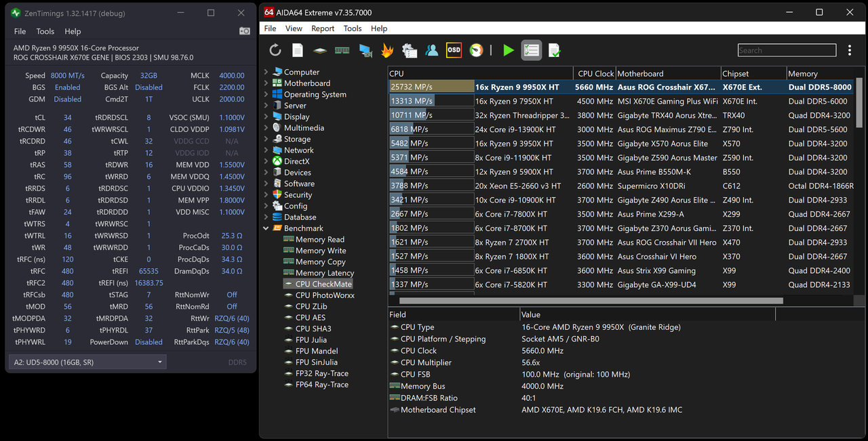The width and height of the screenshot is (868, 441).
Task: Open the Report menu in AIDA64
Action: [x=323, y=28]
